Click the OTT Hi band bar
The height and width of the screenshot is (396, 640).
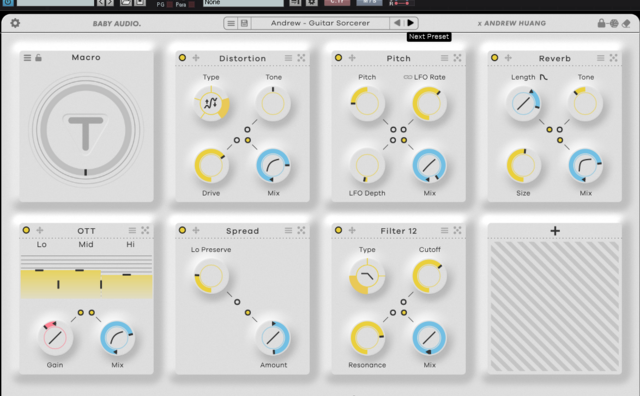coord(127,286)
